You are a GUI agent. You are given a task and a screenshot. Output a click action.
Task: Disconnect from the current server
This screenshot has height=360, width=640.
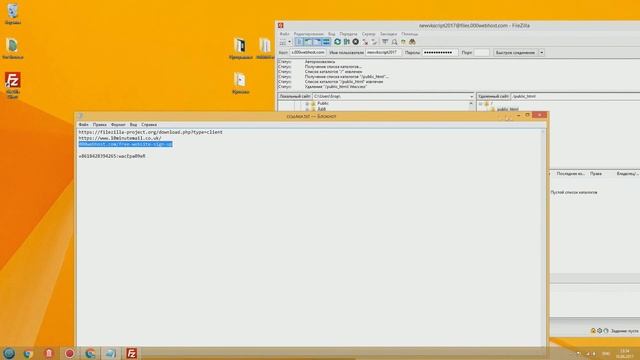pos(365,42)
